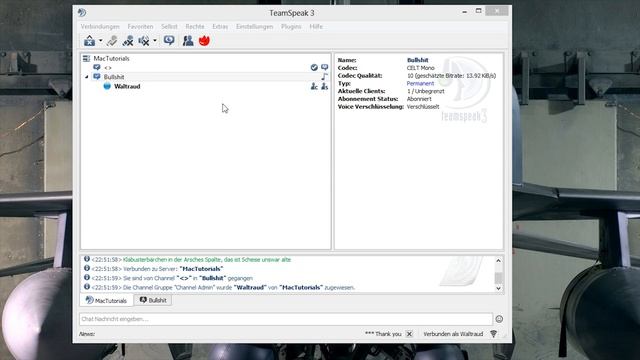Dismiss the Thank you news item
The height and width of the screenshot is (360, 640).
[x=409, y=334]
